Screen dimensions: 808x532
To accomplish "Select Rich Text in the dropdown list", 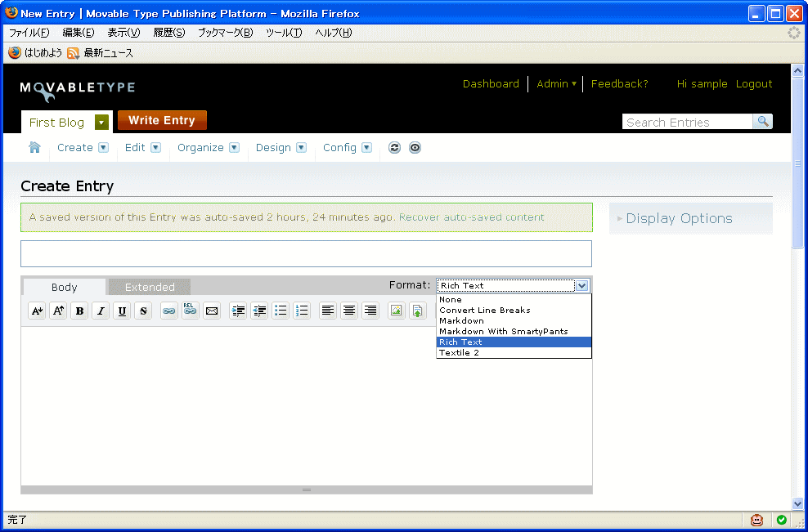I will pos(514,342).
